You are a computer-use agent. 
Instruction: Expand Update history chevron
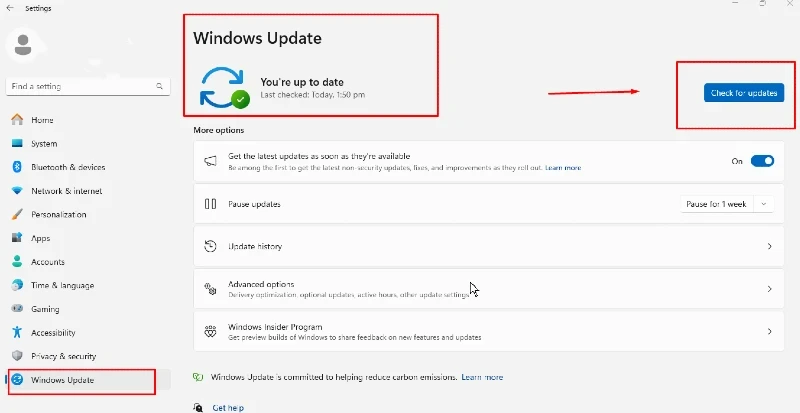click(770, 246)
